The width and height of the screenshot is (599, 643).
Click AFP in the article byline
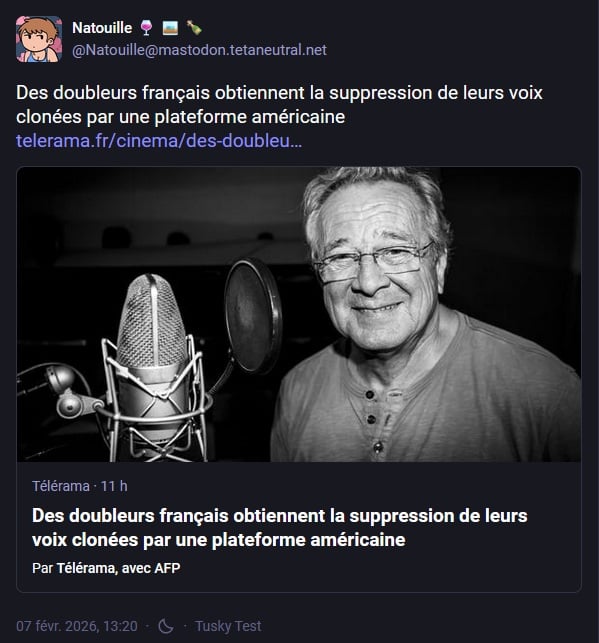coord(167,568)
